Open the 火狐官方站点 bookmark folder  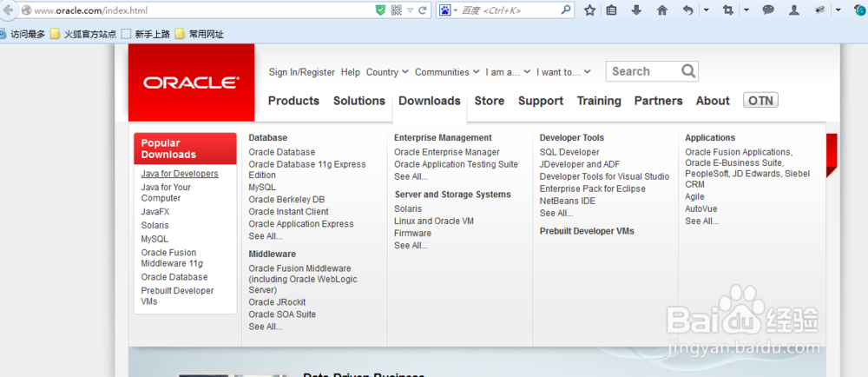(x=83, y=35)
